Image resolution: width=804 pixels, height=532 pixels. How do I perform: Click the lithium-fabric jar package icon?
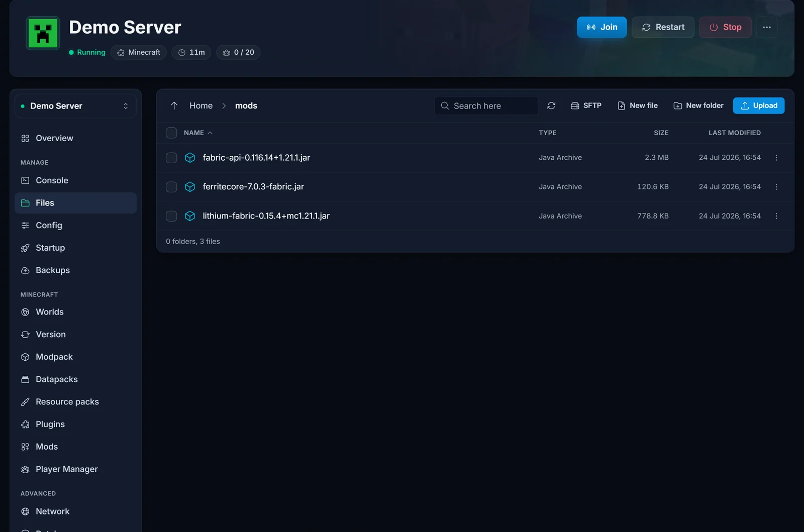190,216
